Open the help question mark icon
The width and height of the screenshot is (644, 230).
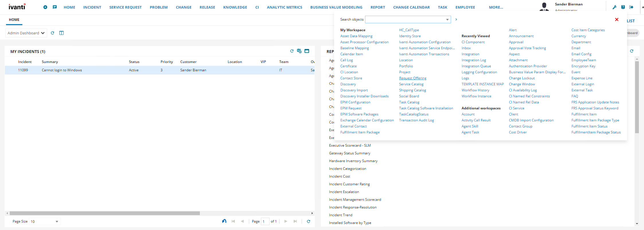coord(623,7)
